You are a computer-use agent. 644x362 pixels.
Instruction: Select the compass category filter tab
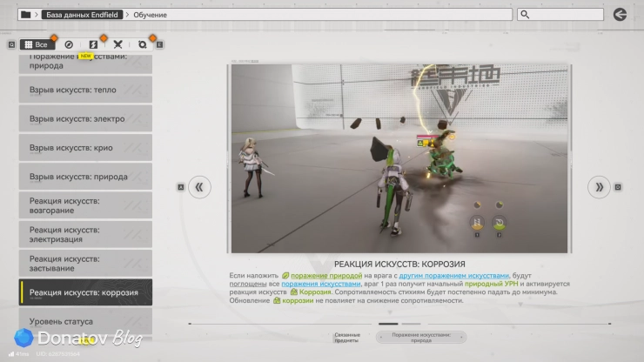click(69, 44)
